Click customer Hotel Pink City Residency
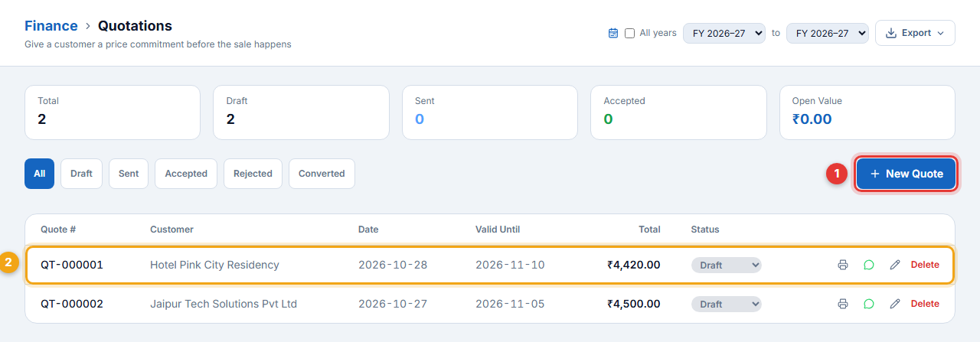 (214, 265)
